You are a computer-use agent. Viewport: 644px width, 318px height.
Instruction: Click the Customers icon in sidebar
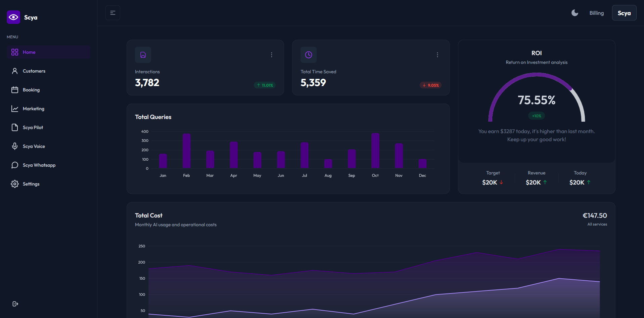15,71
